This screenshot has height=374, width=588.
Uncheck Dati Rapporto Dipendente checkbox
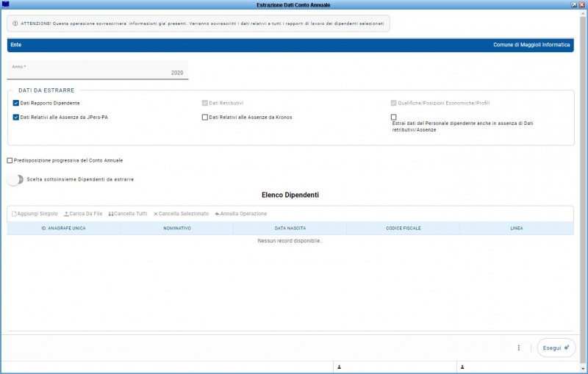point(16,103)
